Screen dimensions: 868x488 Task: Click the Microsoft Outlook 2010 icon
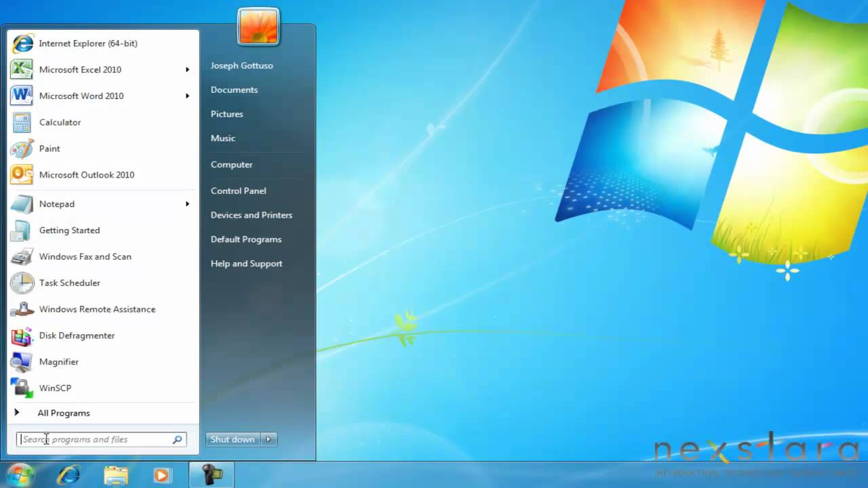coord(22,175)
